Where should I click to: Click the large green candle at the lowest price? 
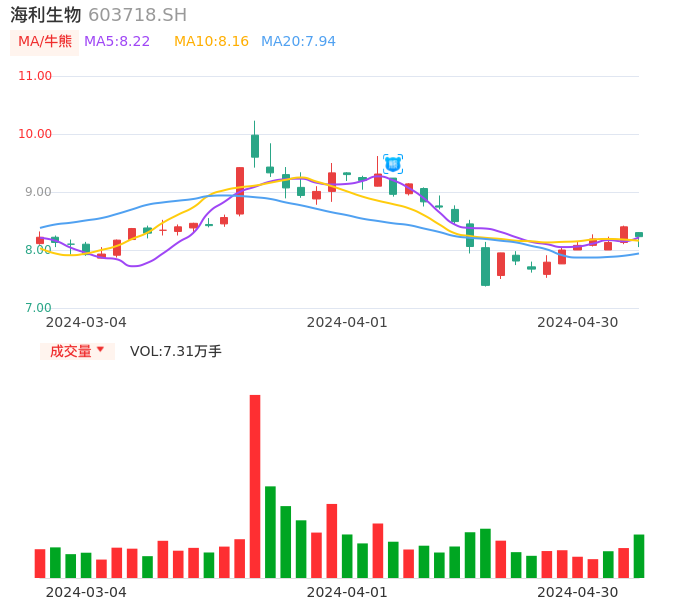[485, 266]
